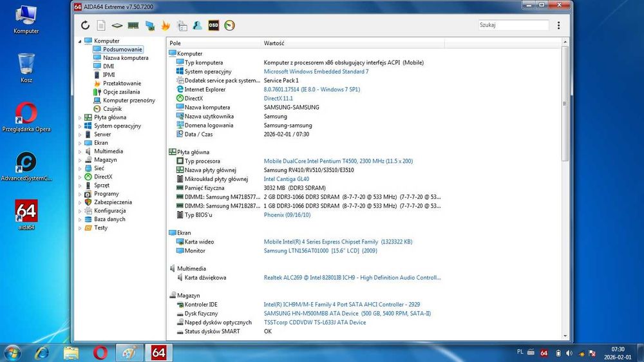Expand the Serwer tree node
The width and height of the screenshot is (644, 362).
click(80, 135)
